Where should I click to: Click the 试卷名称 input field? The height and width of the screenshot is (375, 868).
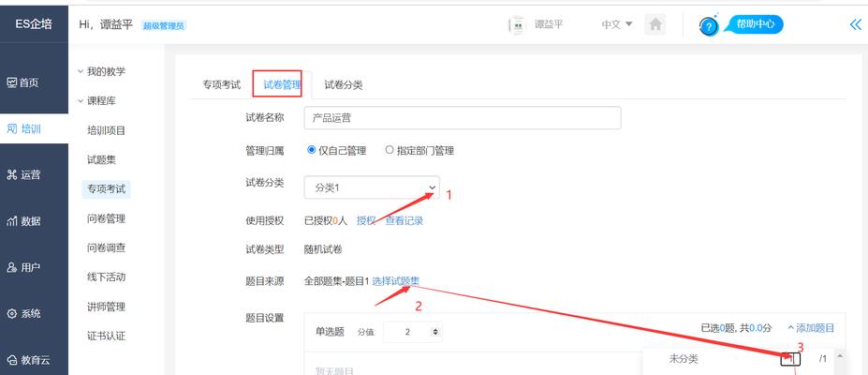[x=463, y=118]
